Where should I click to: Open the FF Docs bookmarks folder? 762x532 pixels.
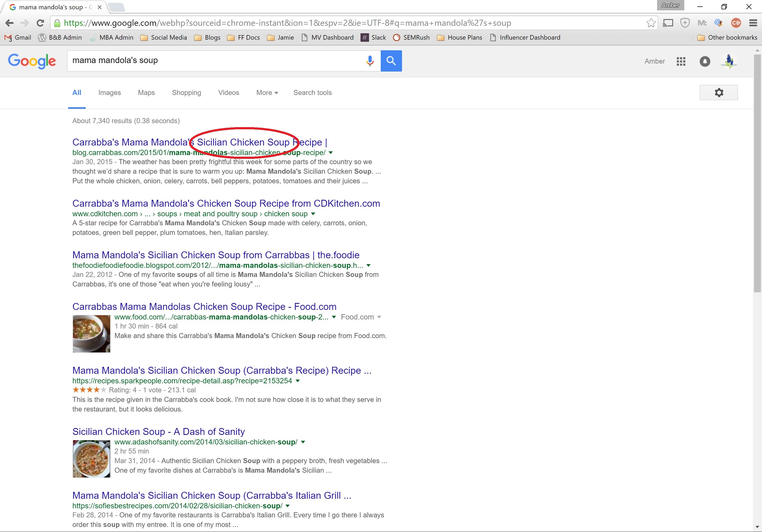[243, 38]
